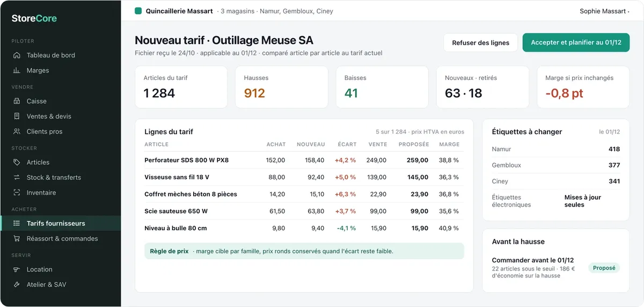This screenshot has height=307, width=644.
Task: Select Coffret mèches béton 8 pièces
Action: 304,194
